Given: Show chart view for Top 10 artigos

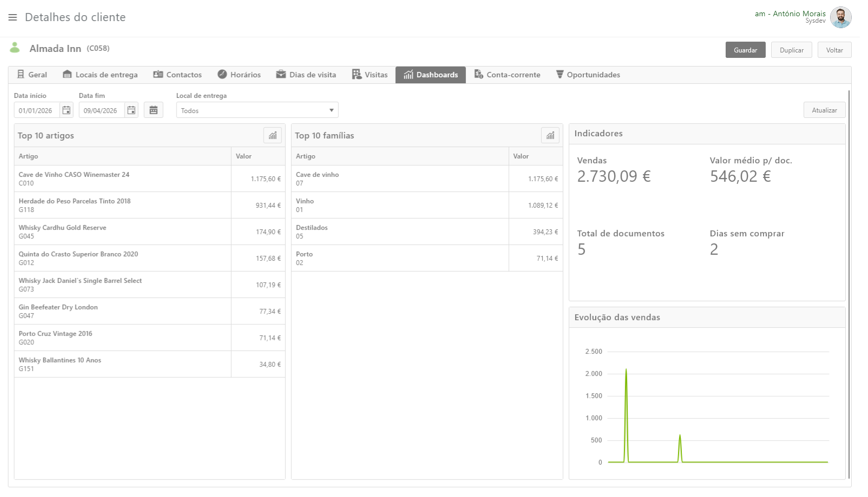Looking at the screenshot, I should pos(273,136).
